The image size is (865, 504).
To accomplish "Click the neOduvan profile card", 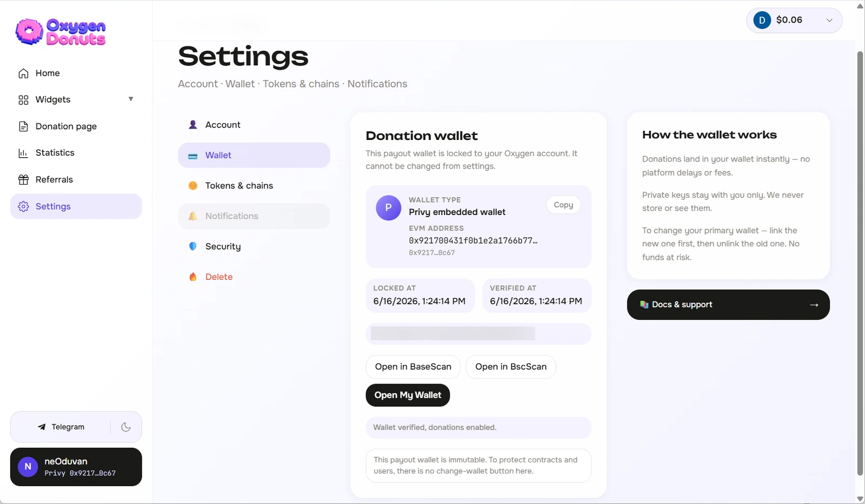I will click(76, 467).
